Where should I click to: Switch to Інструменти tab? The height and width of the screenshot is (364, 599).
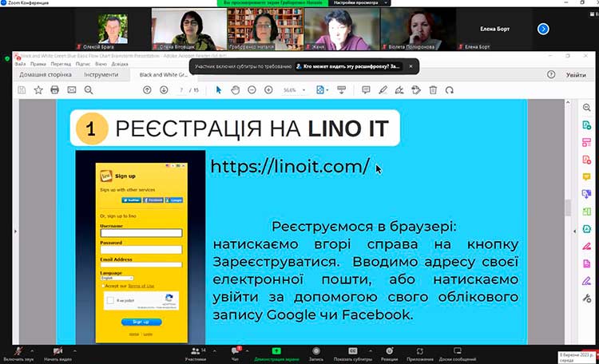101,74
